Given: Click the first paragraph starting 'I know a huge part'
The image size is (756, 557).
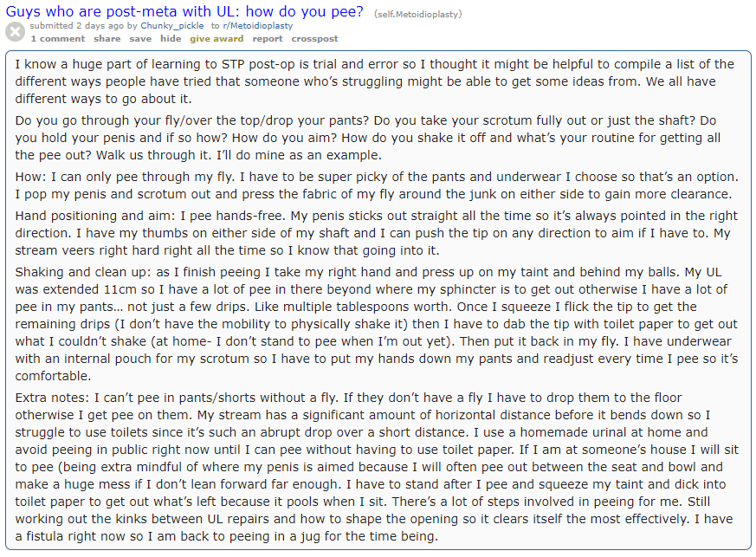Looking at the screenshot, I should coord(372,81).
